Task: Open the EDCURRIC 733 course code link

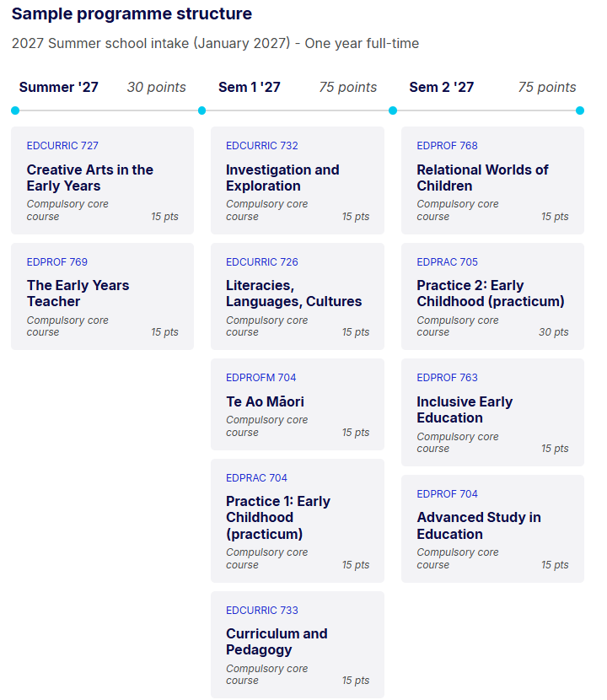Action: [x=261, y=611]
